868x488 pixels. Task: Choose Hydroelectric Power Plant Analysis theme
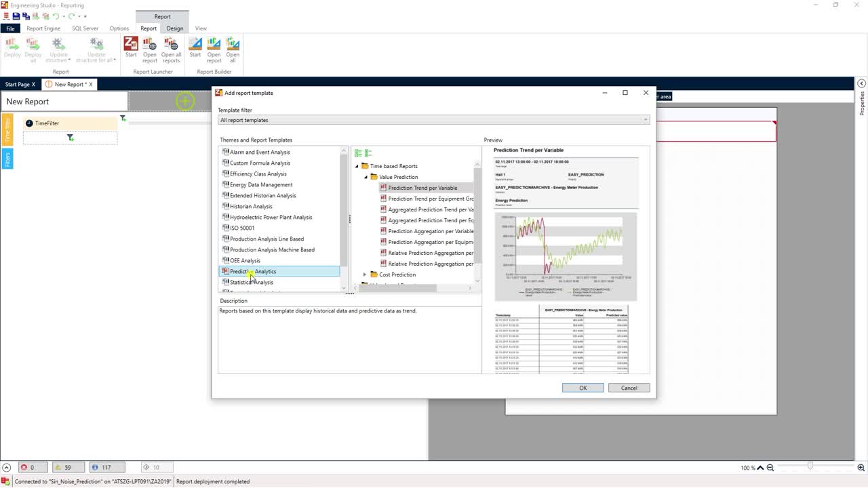click(271, 217)
